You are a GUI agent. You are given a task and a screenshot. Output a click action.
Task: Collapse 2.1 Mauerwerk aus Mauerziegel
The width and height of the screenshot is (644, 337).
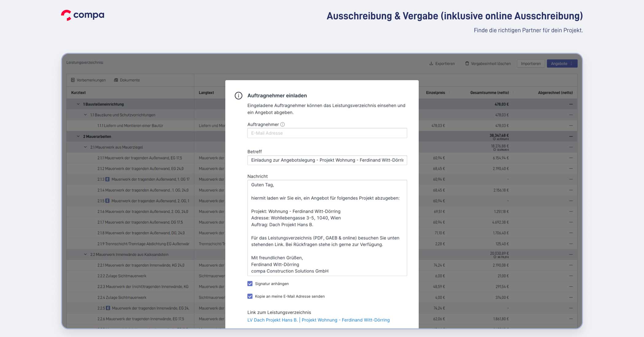(x=85, y=147)
